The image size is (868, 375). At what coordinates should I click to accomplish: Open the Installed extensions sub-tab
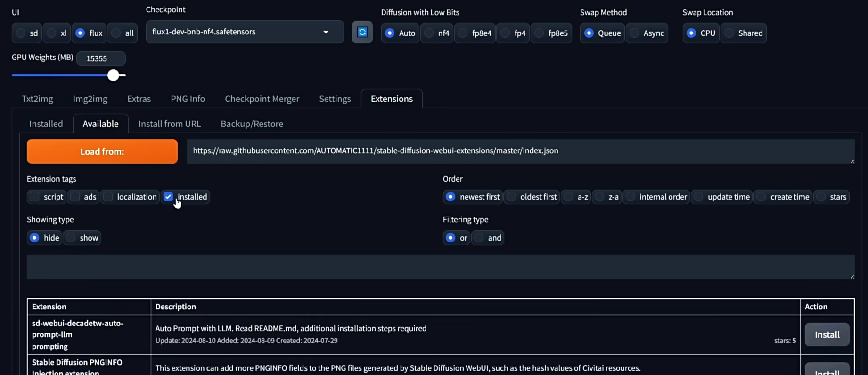click(x=46, y=124)
